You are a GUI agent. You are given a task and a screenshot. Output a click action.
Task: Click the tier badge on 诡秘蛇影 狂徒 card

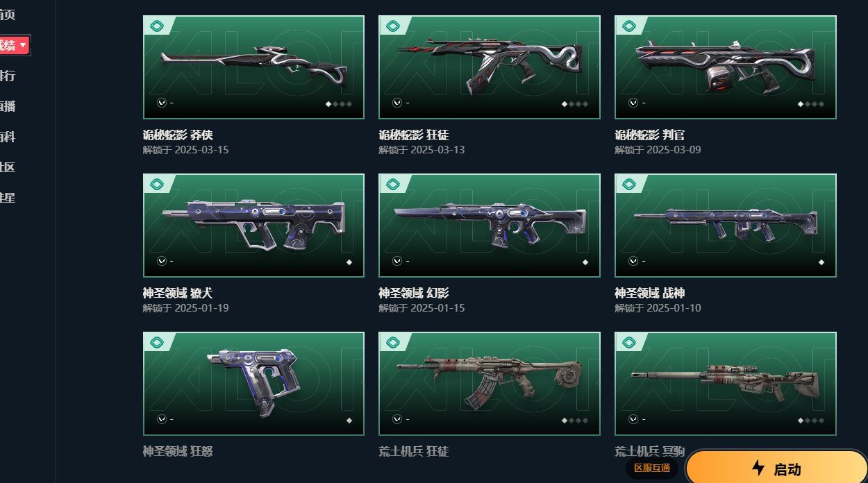(x=393, y=26)
